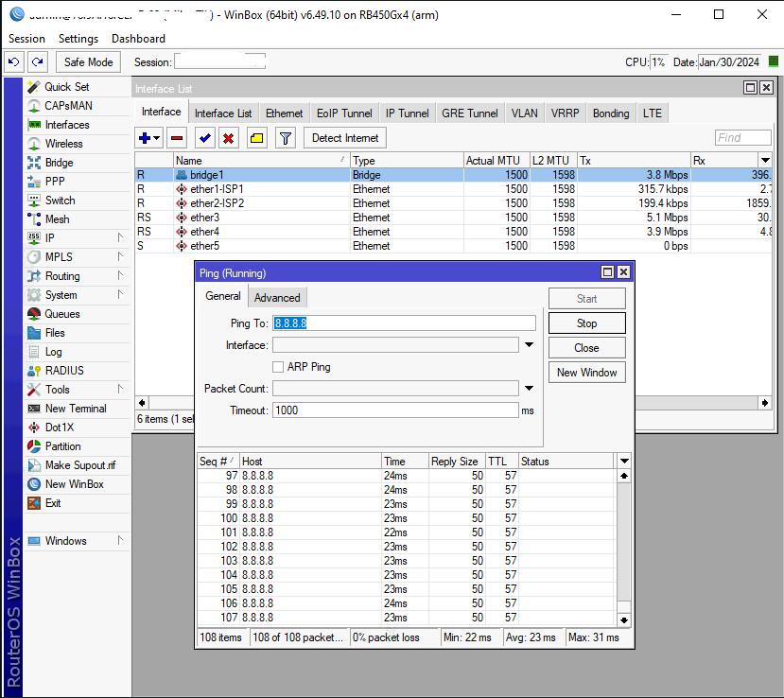Open Mesh in the sidebar
Viewport: 784px width, 698px height.
(57, 219)
